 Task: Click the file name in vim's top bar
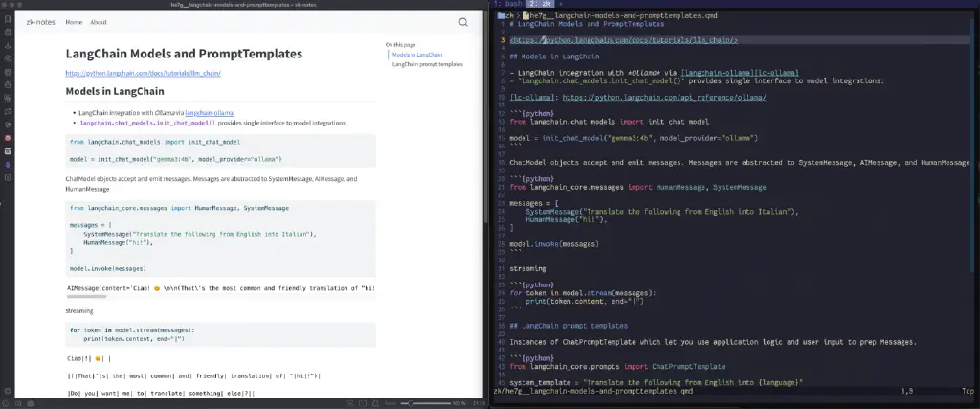tap(624, 15)
